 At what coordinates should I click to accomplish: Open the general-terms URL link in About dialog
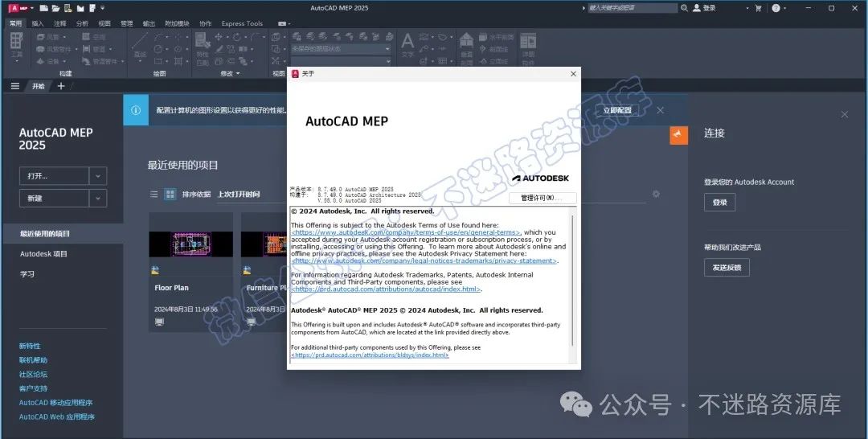406,232
